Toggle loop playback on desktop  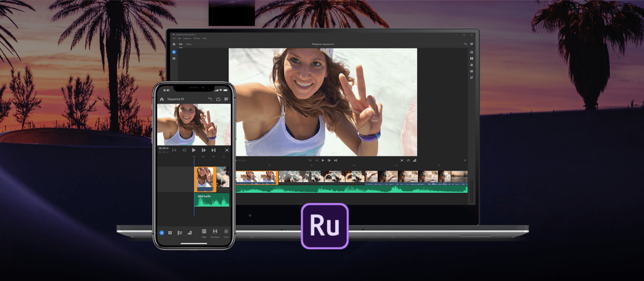408,160
